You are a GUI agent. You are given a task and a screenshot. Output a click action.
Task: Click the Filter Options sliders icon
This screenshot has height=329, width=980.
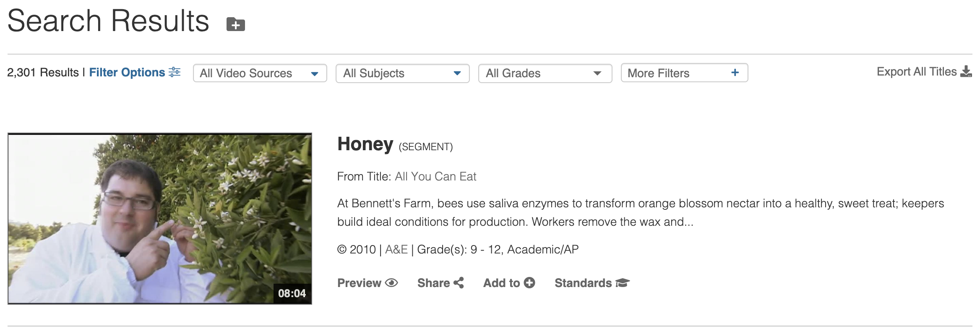pos(175,72)
